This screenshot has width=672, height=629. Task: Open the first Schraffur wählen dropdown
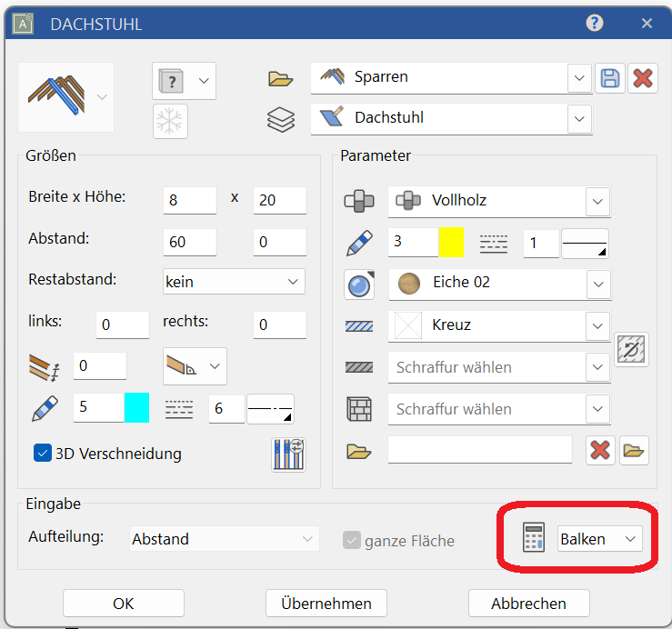[x=597, y=367]
